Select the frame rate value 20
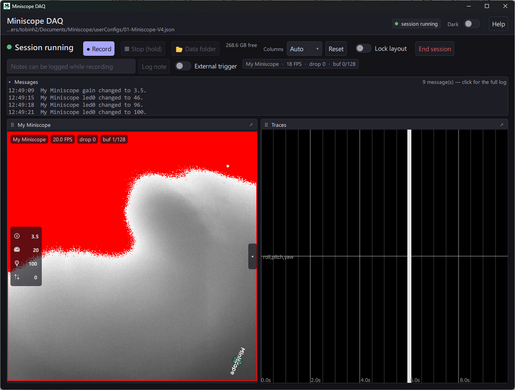Viewport: 515px width, 390px height. coord(36,250)
